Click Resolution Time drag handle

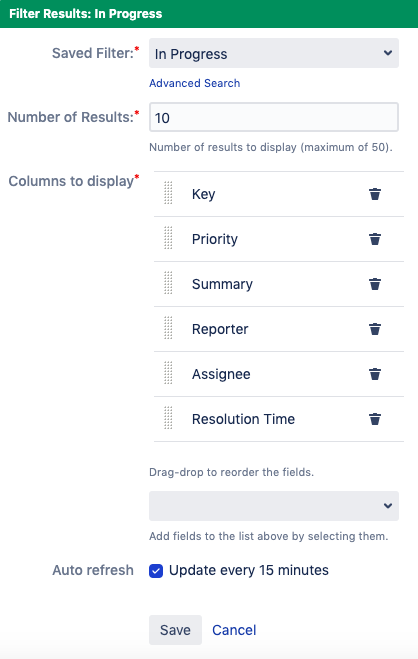168,418
